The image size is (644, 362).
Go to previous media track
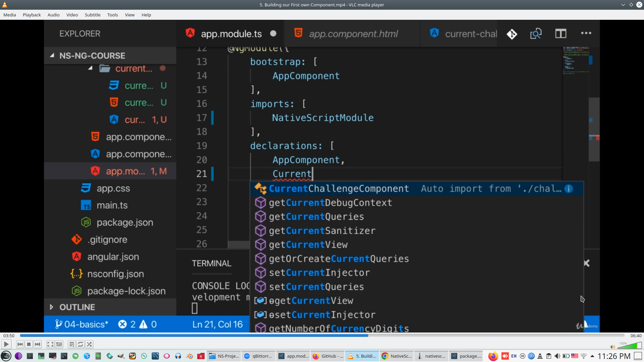point(20,344)
